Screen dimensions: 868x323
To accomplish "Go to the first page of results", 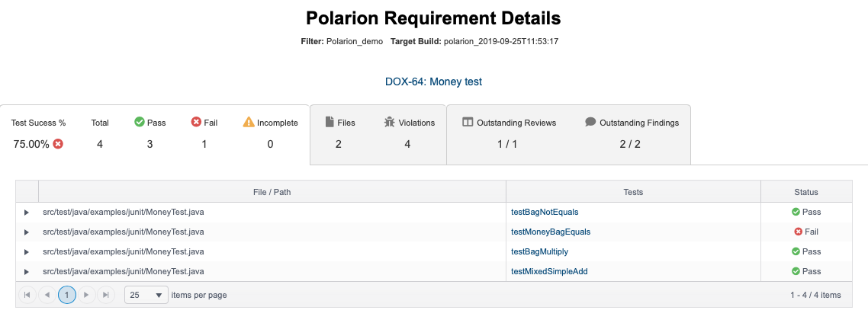I will coord(27,295).
